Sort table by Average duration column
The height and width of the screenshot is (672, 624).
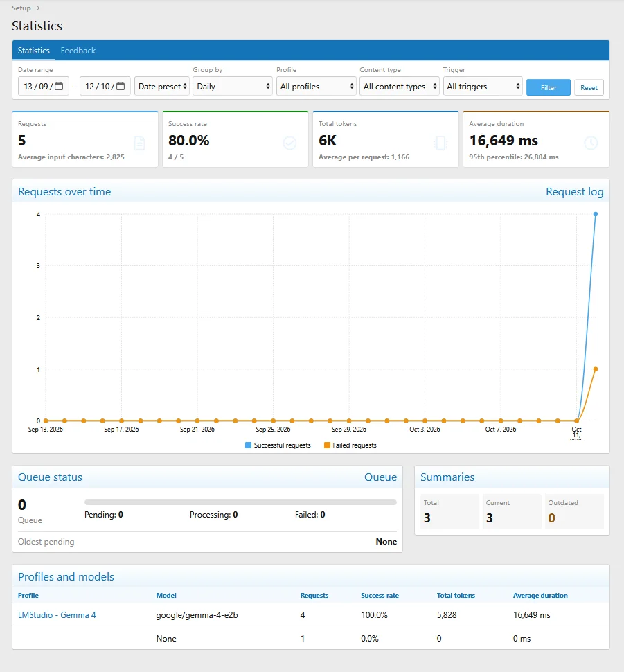(x=540, y=595)
